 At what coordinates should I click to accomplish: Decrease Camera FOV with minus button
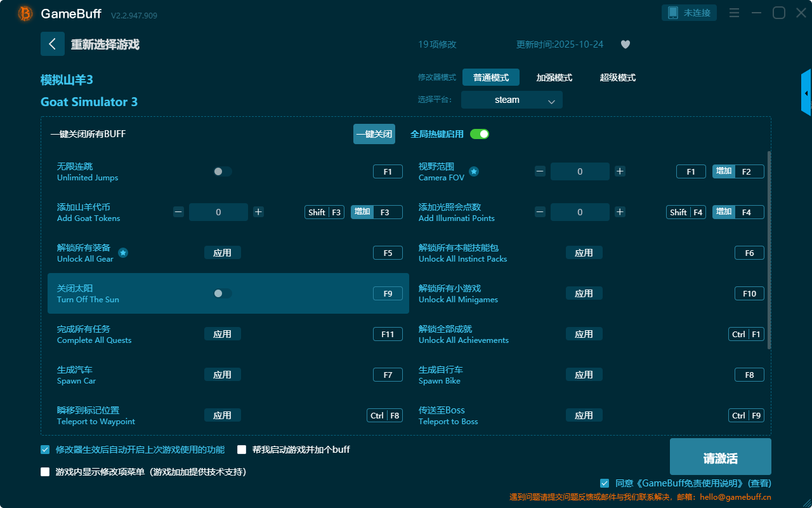tap(540, 171)
